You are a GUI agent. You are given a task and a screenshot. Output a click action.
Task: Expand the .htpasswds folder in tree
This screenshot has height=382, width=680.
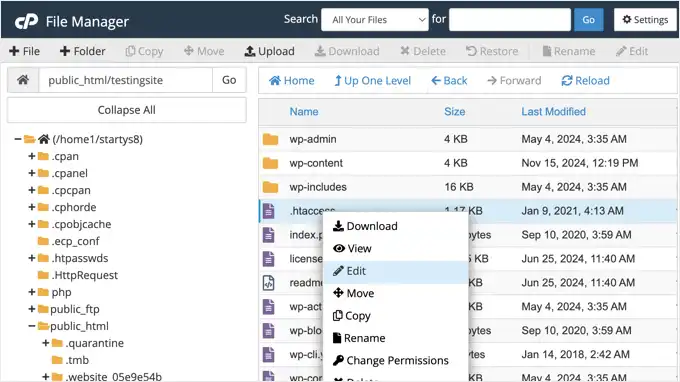32,258
